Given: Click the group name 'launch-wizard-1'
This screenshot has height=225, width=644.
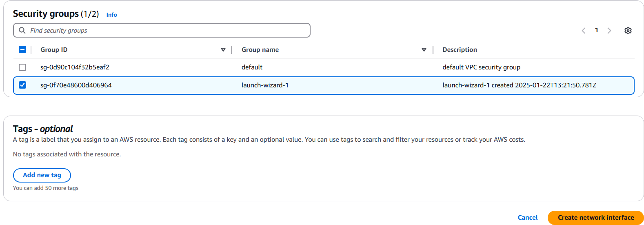Looking at the screenshot, I should [265, 85].
